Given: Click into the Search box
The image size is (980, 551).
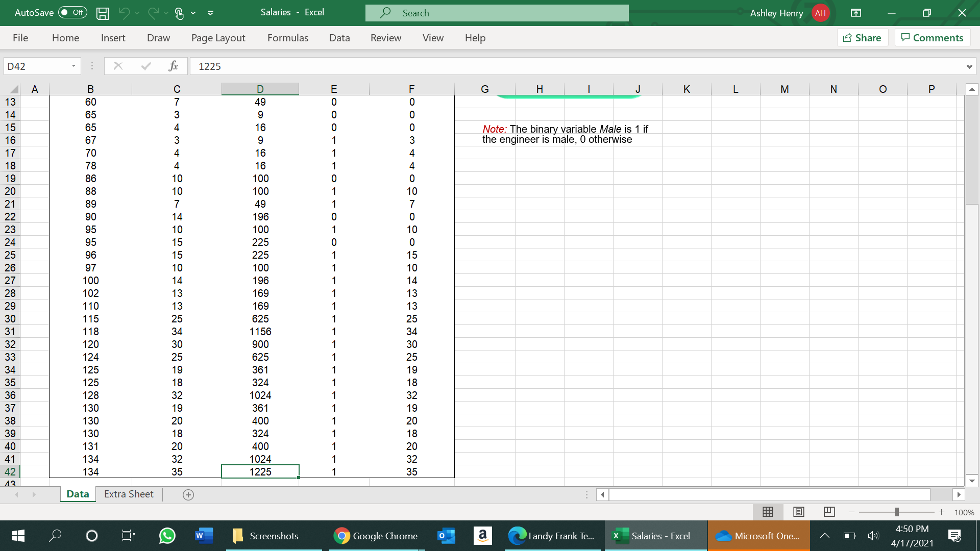Looking at the screenshot, I should click(497, 13).
